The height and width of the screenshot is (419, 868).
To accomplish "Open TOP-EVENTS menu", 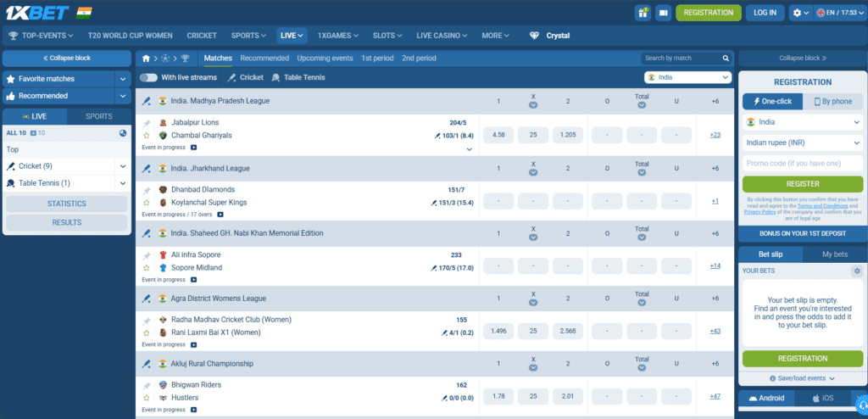I will 42,36.
